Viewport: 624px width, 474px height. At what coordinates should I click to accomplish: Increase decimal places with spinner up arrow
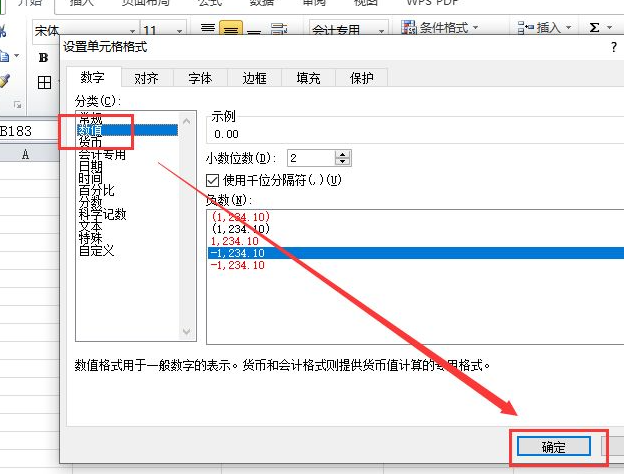pos(343,154)
